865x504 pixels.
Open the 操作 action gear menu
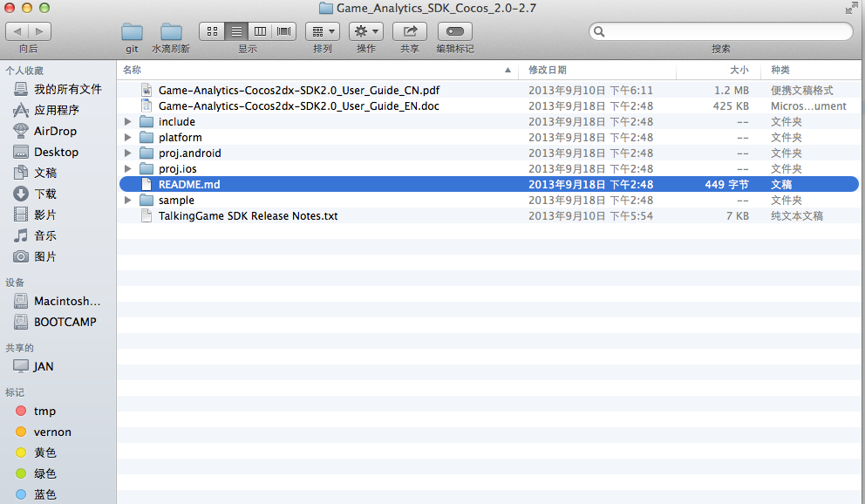pyautogui.click(x=366, y=31)
